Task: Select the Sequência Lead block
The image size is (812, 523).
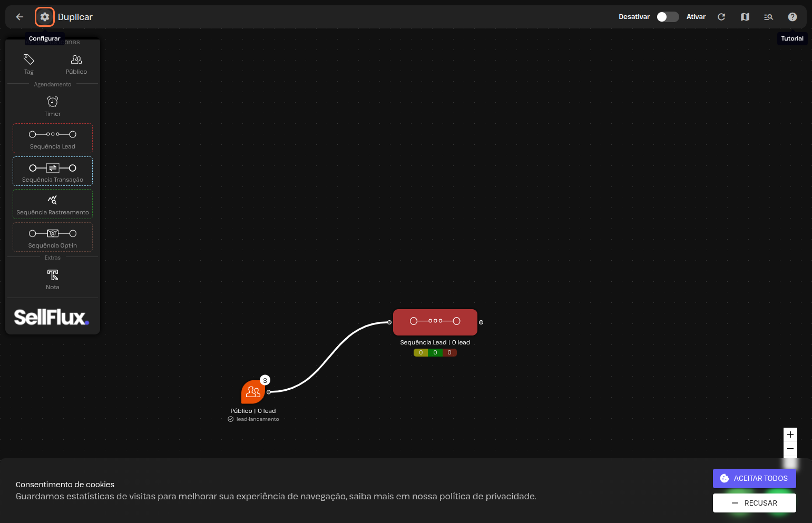Action: 53,139
